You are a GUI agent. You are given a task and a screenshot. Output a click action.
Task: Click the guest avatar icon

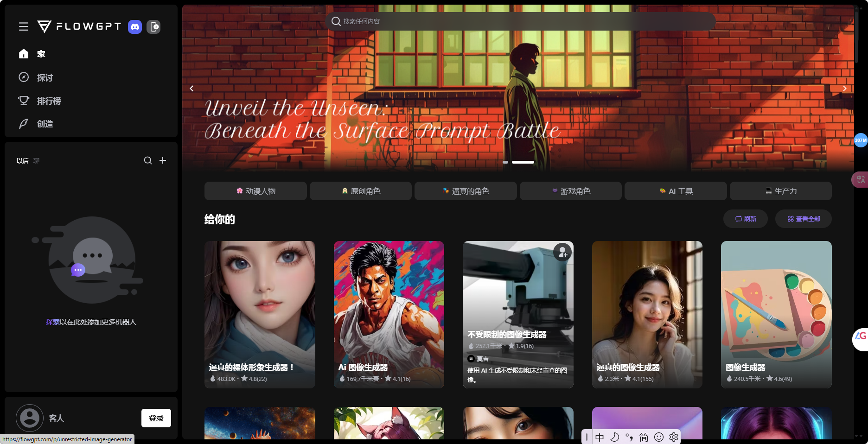click(x=30, y=418)
